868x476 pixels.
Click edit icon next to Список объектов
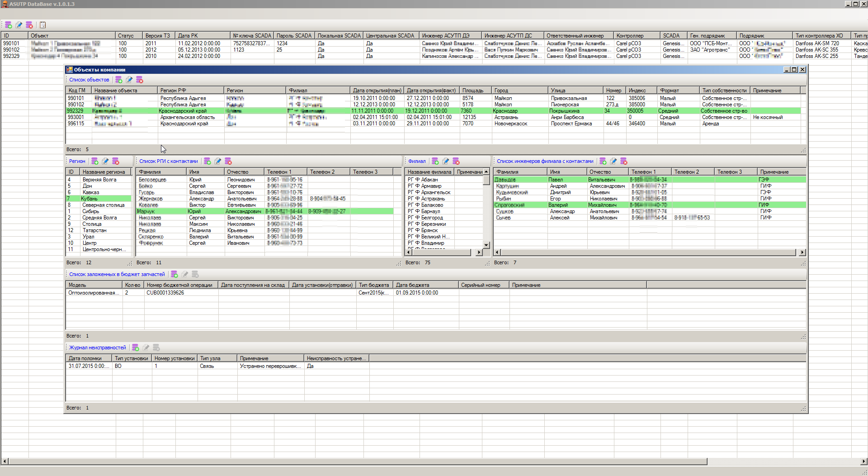(x=129, y=80)
